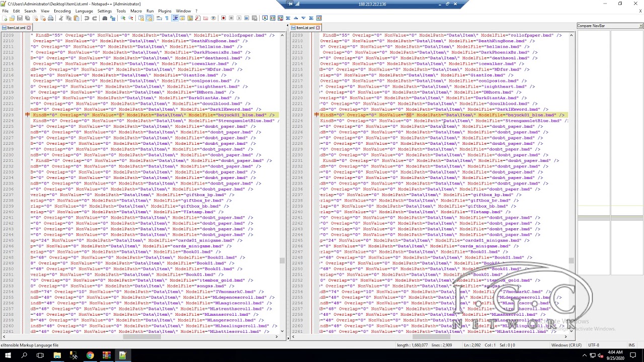Toggle Show All Characters pilcrow icon
Viewport: 644px width, 362px height.
pyautogui.click(x=167, y=18)
